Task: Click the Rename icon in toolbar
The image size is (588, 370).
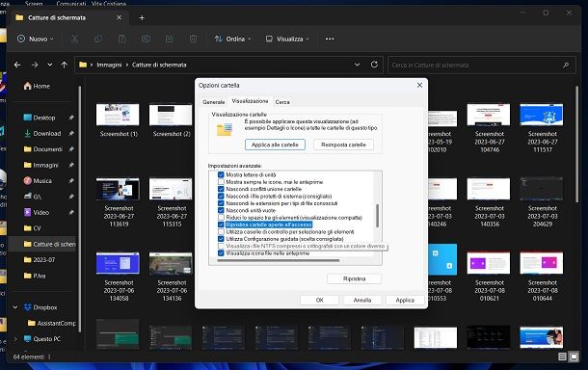Action: 146,39
